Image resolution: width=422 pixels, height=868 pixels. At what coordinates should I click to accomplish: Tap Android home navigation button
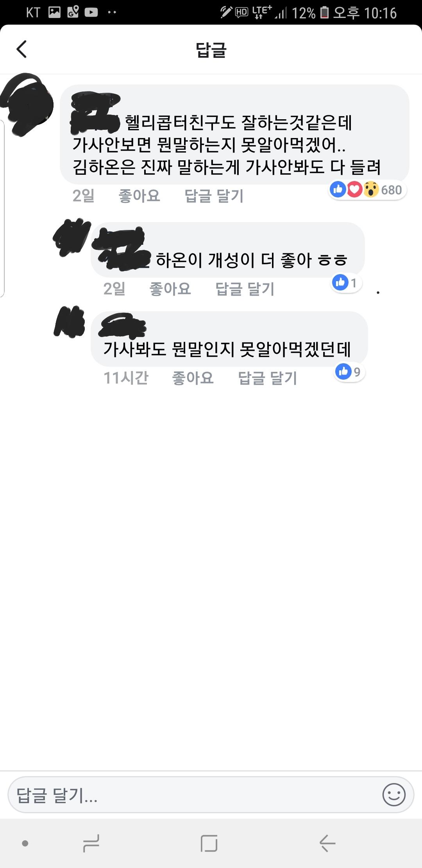209,843
